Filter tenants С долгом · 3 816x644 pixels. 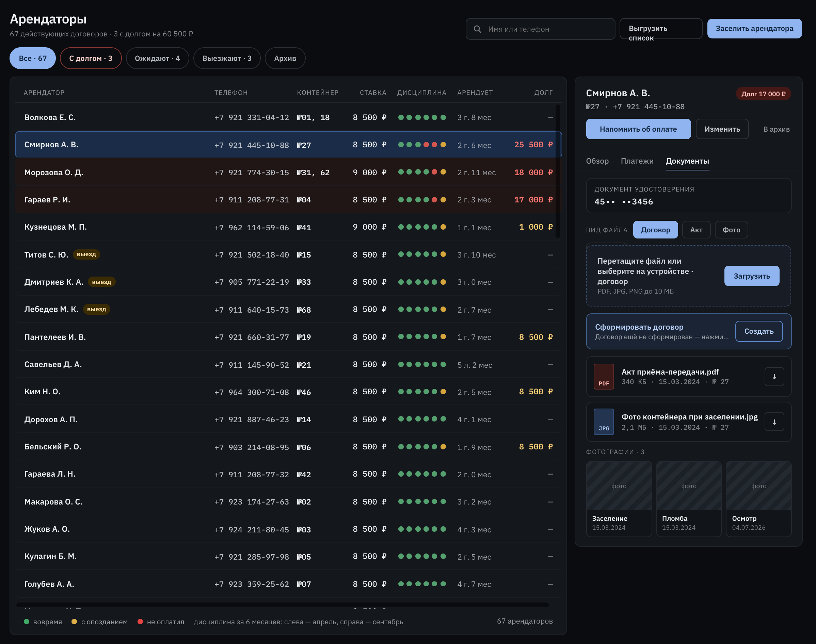point(91,58)
